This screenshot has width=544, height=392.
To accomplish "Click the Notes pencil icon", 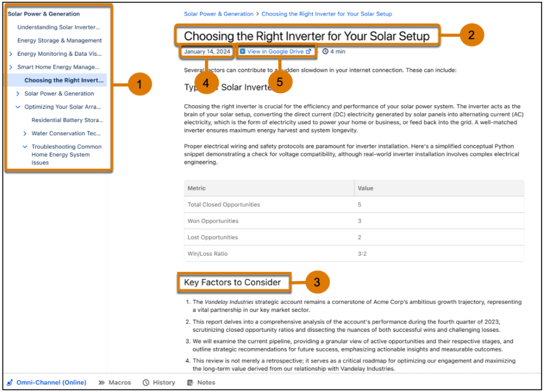I will pyautogui.click(x=190, y=383).
